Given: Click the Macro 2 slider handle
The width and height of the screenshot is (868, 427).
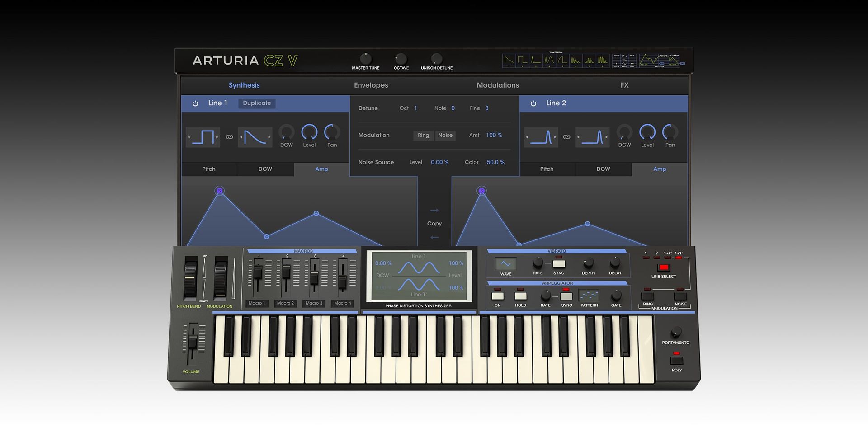Looking at the screenshot, I should [x=286, y=272].
